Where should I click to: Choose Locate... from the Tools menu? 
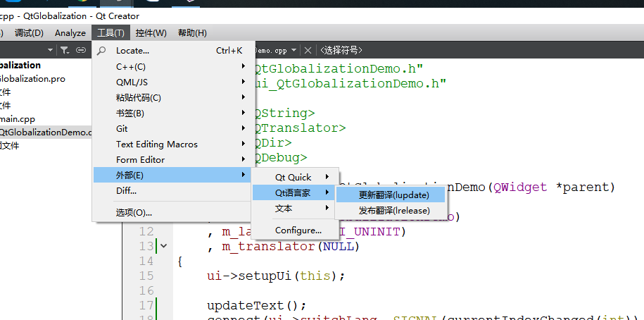pos(173,51)
